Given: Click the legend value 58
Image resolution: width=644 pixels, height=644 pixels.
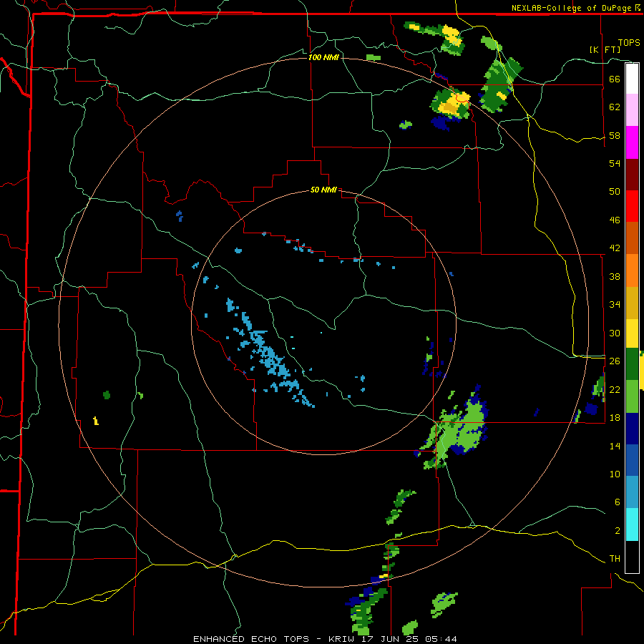Looking at the screenshot, I should click(615, 135).
